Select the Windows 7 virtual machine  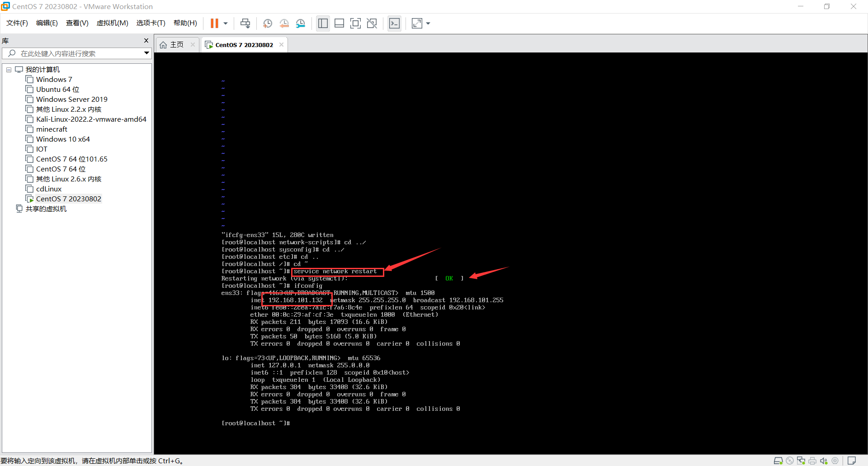(x=54, y=80)
